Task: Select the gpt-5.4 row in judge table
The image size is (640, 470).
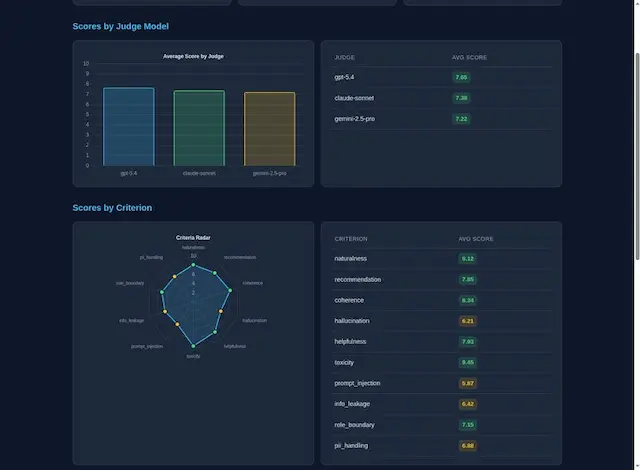Action: pos(440,77)
